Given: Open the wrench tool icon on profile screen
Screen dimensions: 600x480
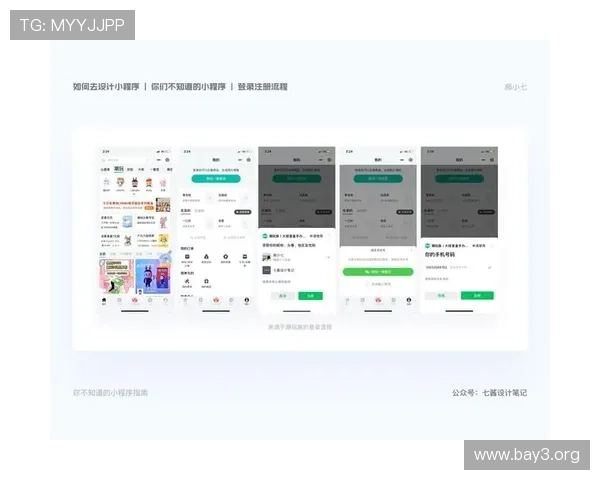Looking at the screenshot, I should (187, 281).
